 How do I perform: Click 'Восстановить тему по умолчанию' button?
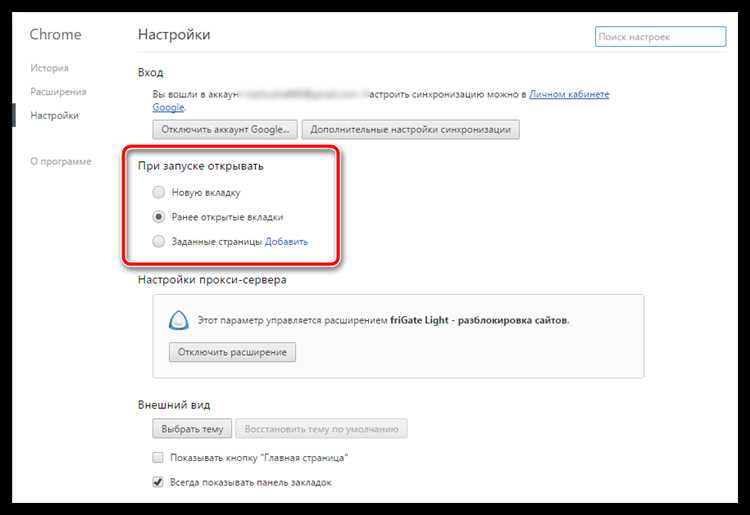point(321,429)
